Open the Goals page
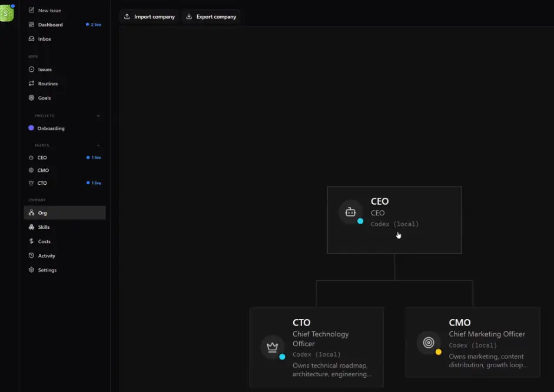The height and width of the screenshot is (392, 554). point(44,98)
